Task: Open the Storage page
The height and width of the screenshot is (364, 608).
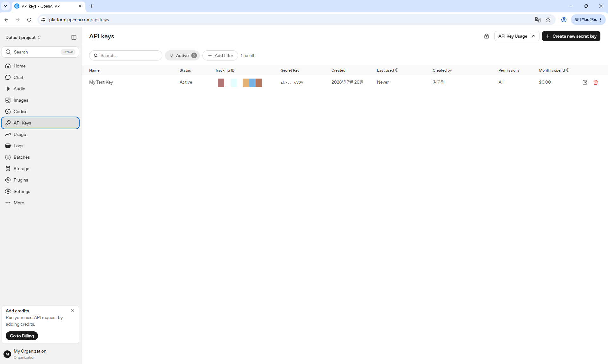Action: coord(40,169)
